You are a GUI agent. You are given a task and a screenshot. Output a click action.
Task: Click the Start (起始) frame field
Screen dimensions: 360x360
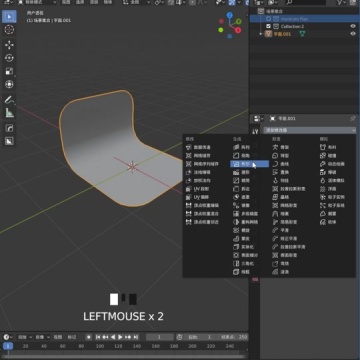(x=201, y=337)
